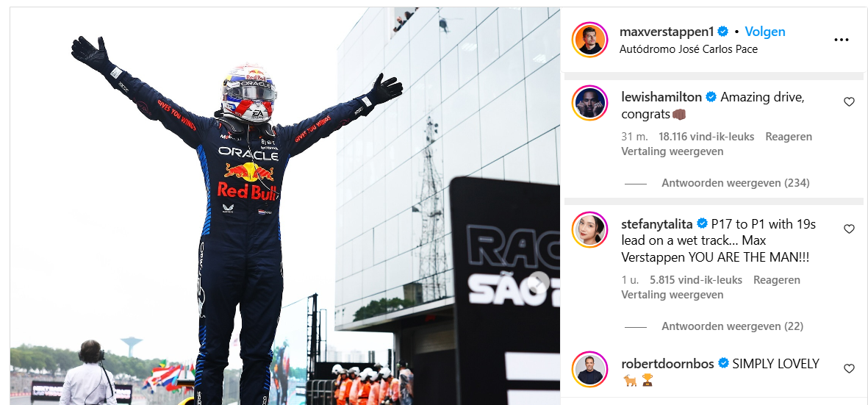Like robertdoornbos's comment with heart icon
This screenshot has height=405, width=868.
coord(849,368)
